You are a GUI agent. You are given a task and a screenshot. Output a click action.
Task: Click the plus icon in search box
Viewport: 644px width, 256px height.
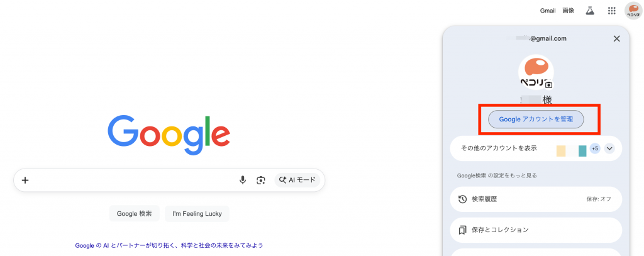(25, 180)
